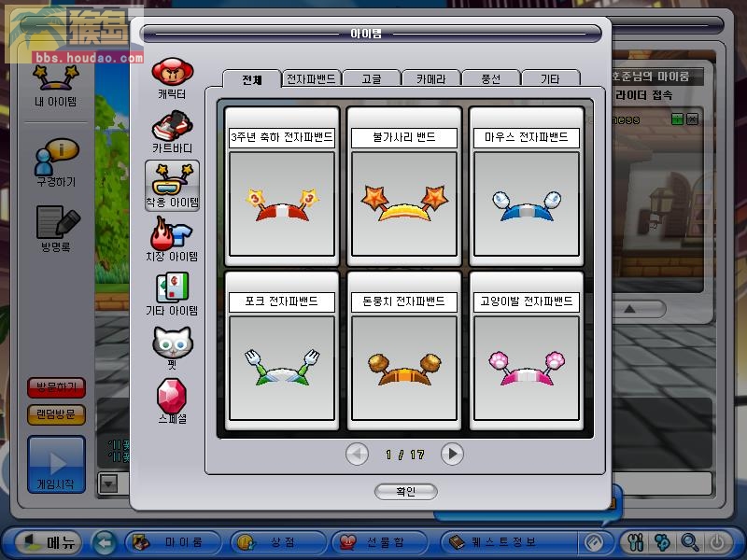747x560 pixels.
Task: Select the 고양이발 전자파밴드 item
Action: point(527,351)
